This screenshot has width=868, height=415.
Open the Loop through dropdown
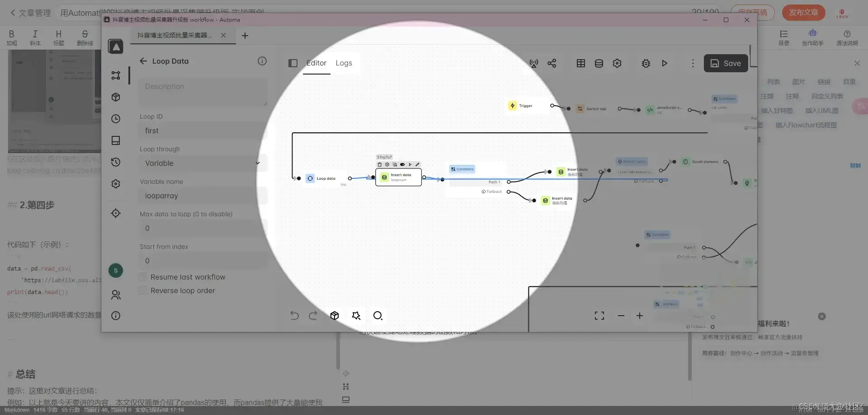(203, 163)
